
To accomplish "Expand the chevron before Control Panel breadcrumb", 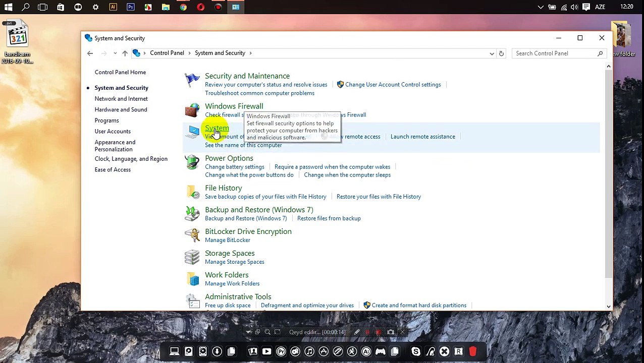I will click(145, 53).
